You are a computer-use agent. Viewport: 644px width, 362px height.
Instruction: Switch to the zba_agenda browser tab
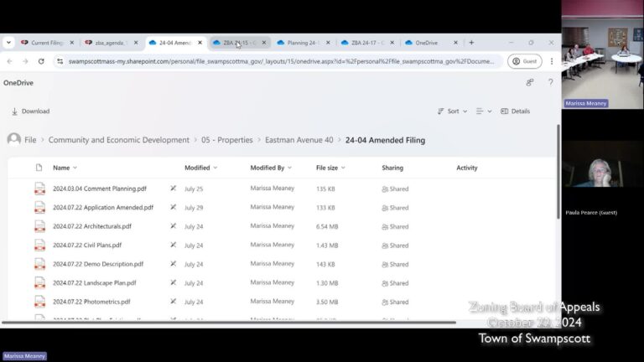[110, 42]
